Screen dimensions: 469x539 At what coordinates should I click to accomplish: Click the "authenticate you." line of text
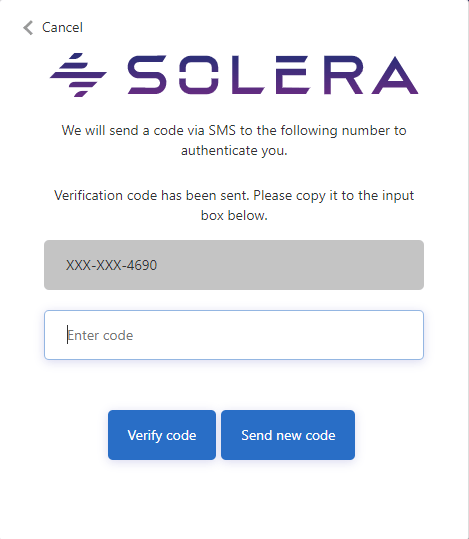[234, 151]
